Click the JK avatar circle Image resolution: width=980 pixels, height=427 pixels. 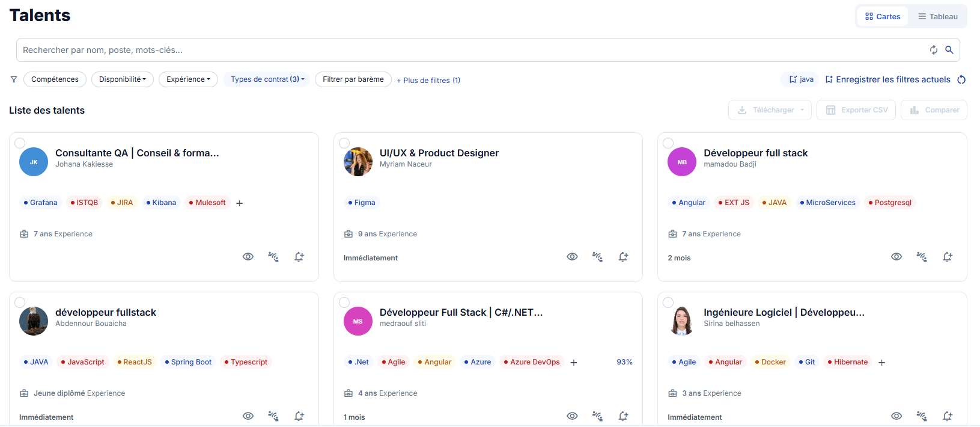tap(34, 162)
